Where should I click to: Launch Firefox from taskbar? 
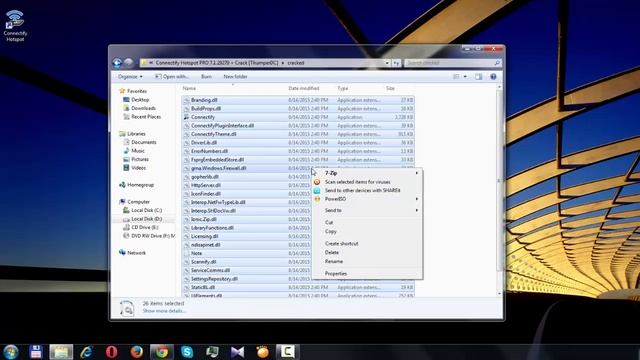(137, 351)
